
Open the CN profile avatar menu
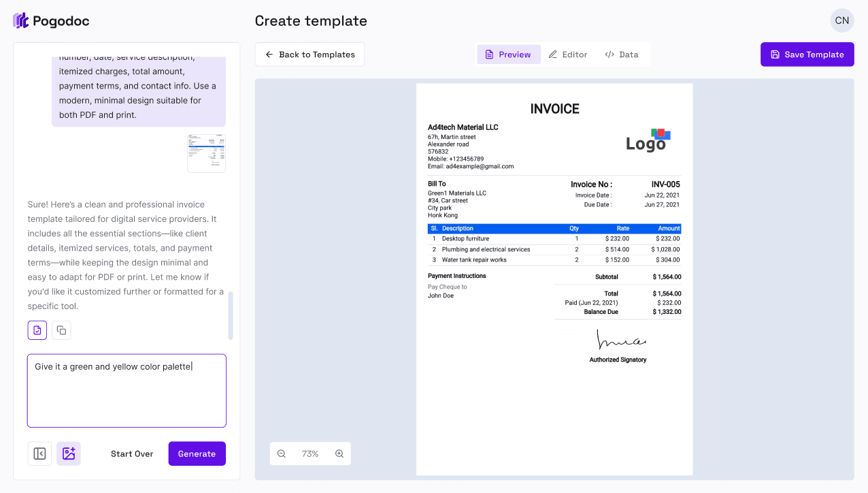[x=841, y=20]
